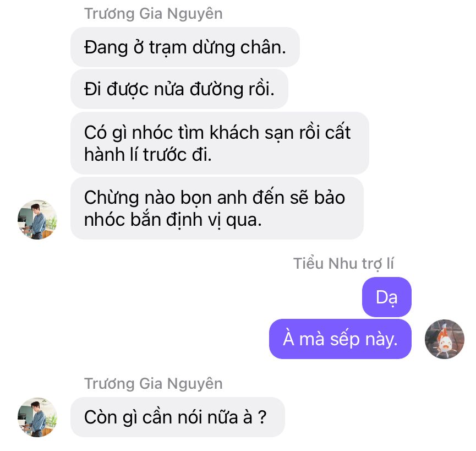Tap the word 'sếp' in the purple bubble
This screenshot has width=476, height=451.
(344, 339)
